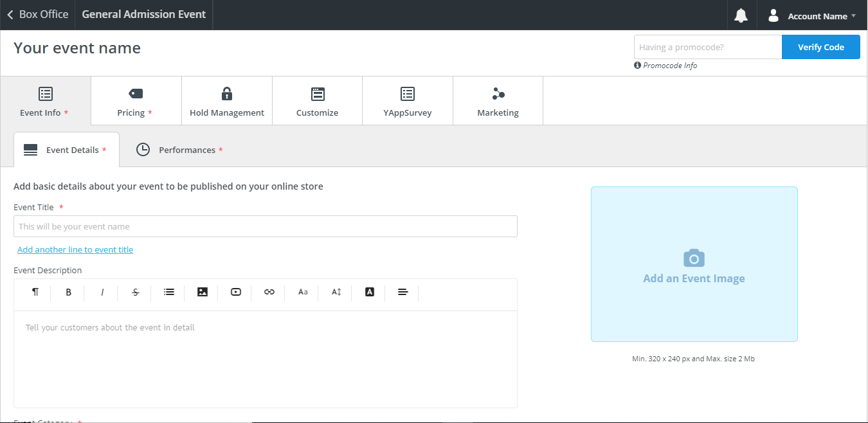Screen dimensions: 868x423
Task: Open the font size options
Action: point(336,292)
